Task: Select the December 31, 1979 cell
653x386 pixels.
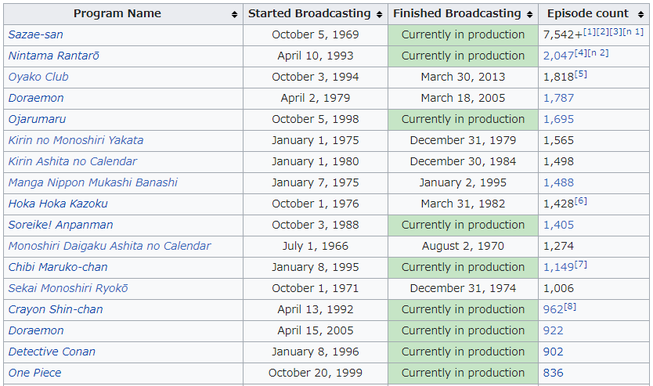Action: point(463,140)
